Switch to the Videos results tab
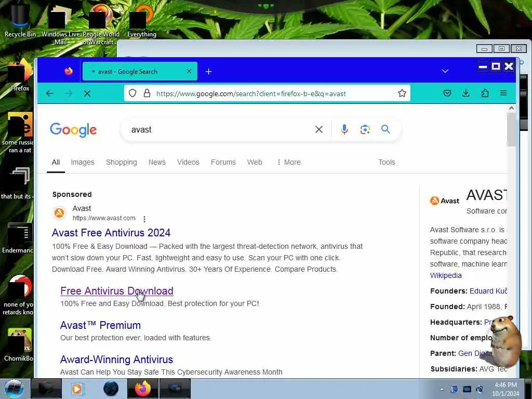Viewport: 532px width, 399px height. coord(188,162)
